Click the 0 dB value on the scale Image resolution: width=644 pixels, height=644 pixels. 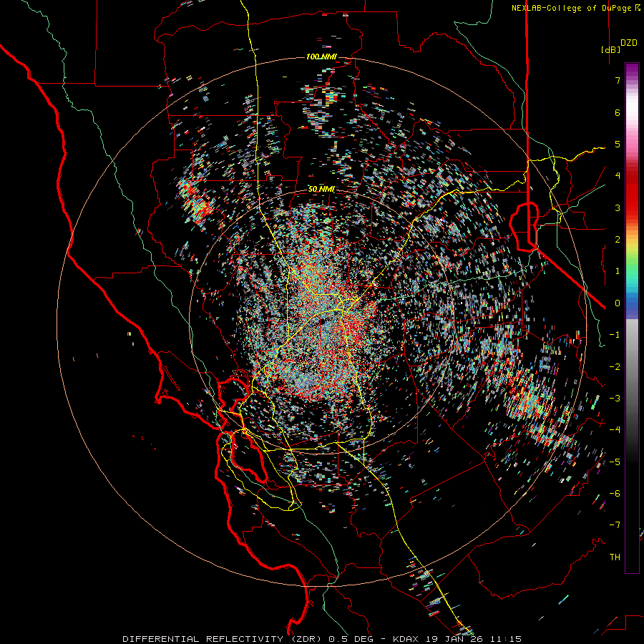(618, 303)
